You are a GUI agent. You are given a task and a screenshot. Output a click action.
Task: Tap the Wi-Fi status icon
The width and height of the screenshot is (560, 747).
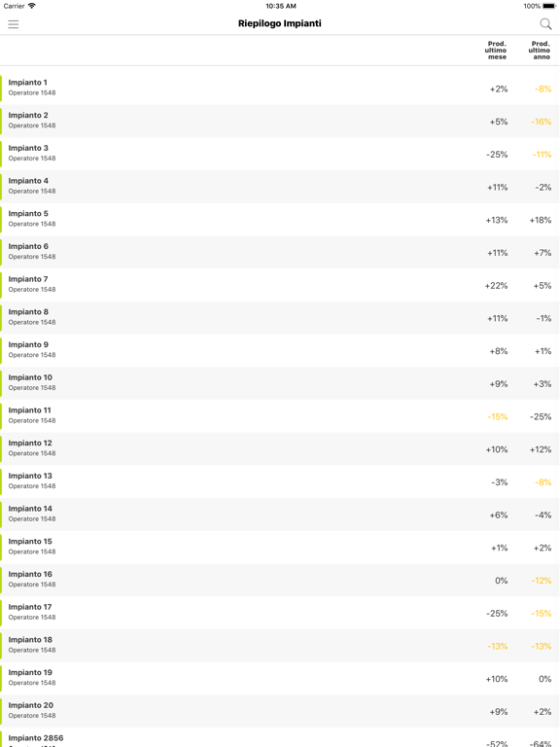click(31, 6)
